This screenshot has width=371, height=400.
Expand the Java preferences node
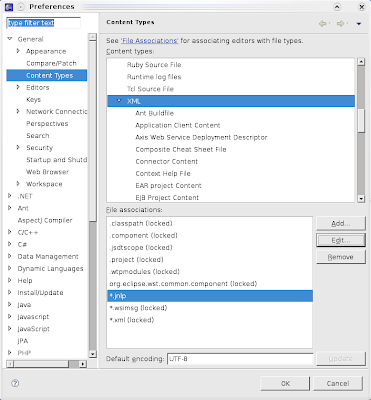tap(10, 304)
